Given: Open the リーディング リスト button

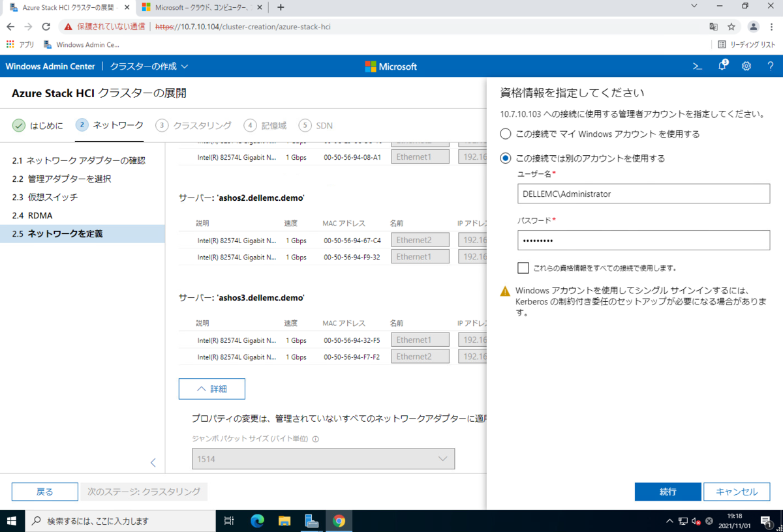Looking at the screenshot, I should (x=747, y=44).
